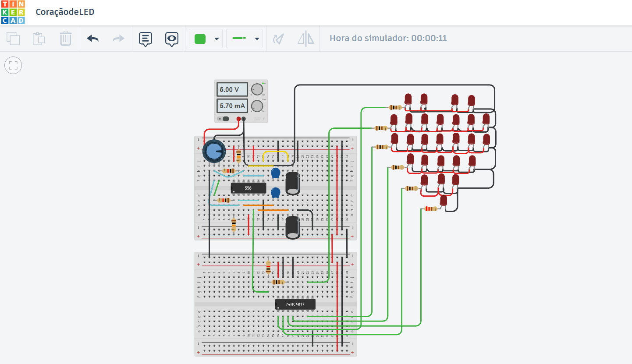Click the paste icon in toolbar

pos(39,39)
